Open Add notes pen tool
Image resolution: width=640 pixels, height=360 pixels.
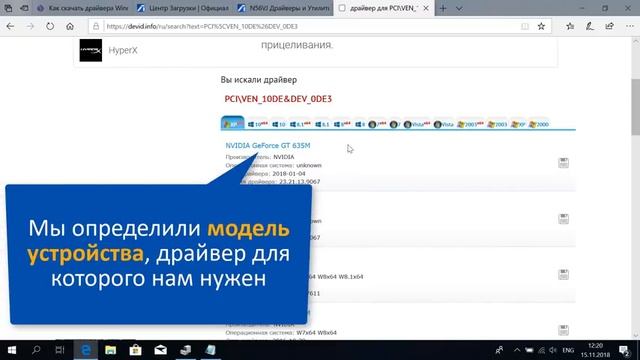tap(590, 26)
